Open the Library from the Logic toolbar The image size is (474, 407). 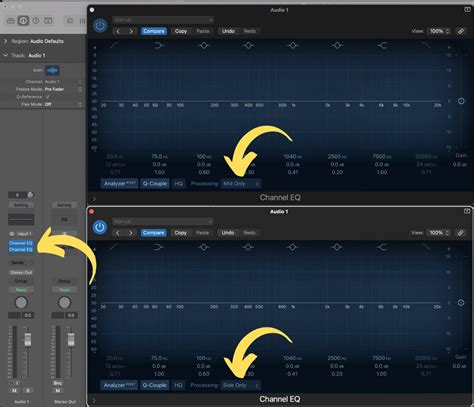(x=11, y=21)
